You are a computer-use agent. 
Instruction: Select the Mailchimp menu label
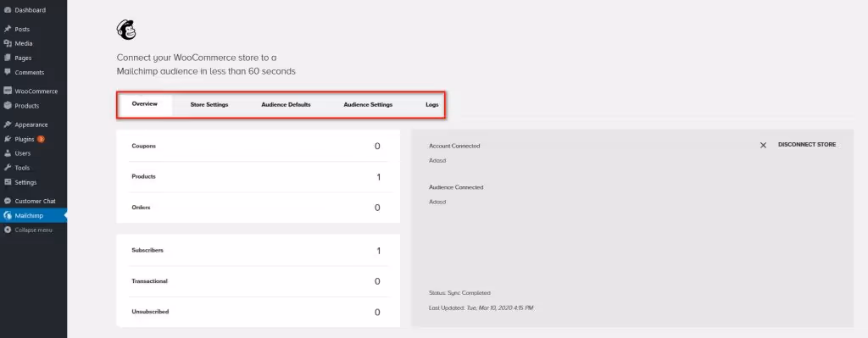(x=29, y=216)
